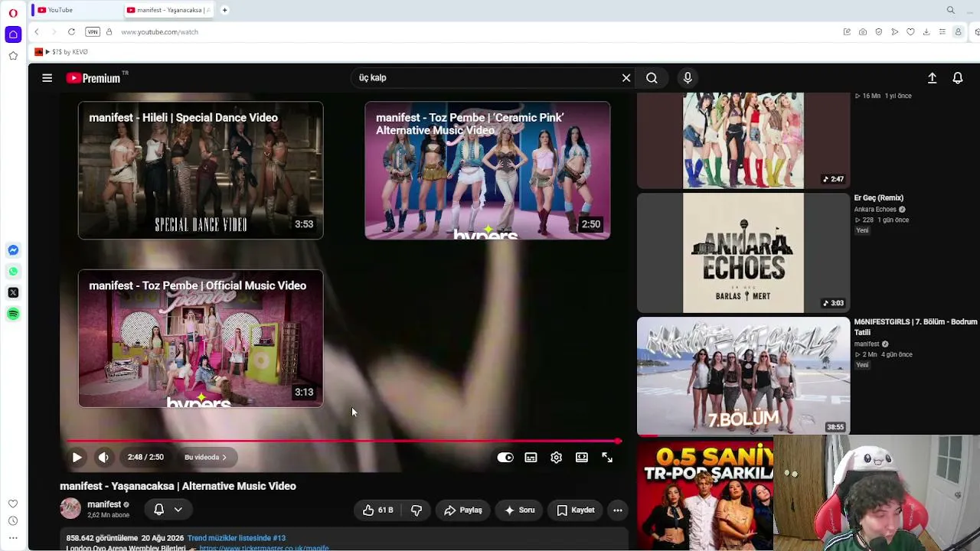Open the manifest channel avatar
980x551 pixels.
click(70, 509)
